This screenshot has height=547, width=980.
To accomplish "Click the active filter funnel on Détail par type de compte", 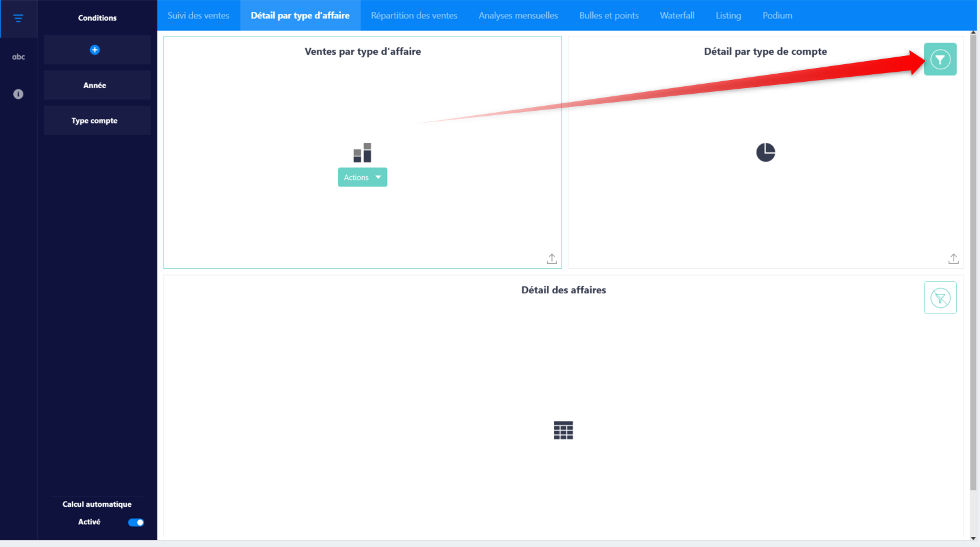I will pos(940,59).
